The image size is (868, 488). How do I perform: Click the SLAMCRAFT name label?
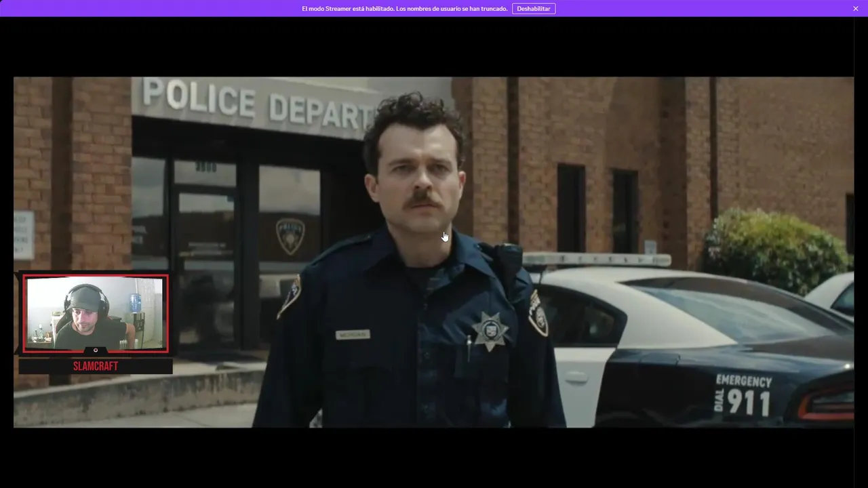(x=96, y=366)
